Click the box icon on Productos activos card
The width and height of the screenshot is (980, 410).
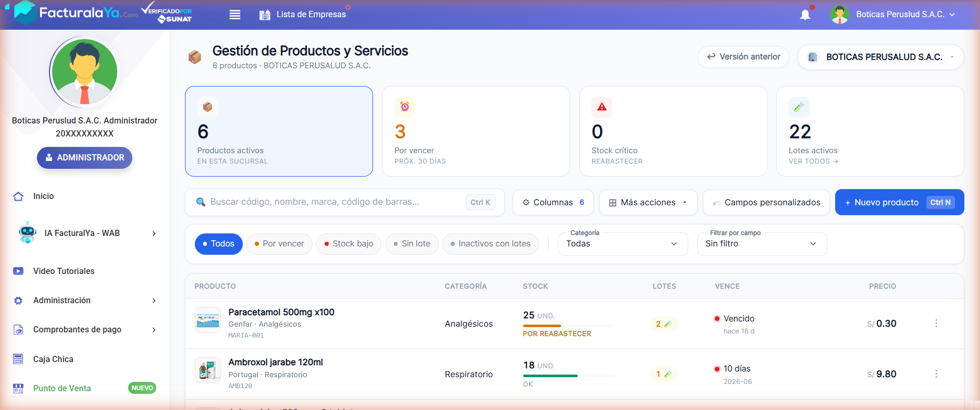pos(207,107)
